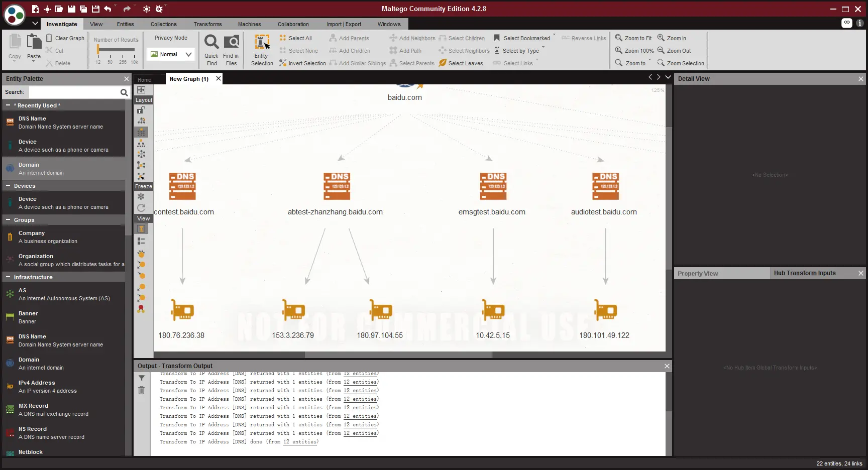The height and width of the screenshot is (470, 868).
Task: Click Zoom Out button
Action: (x=674, y=51)
